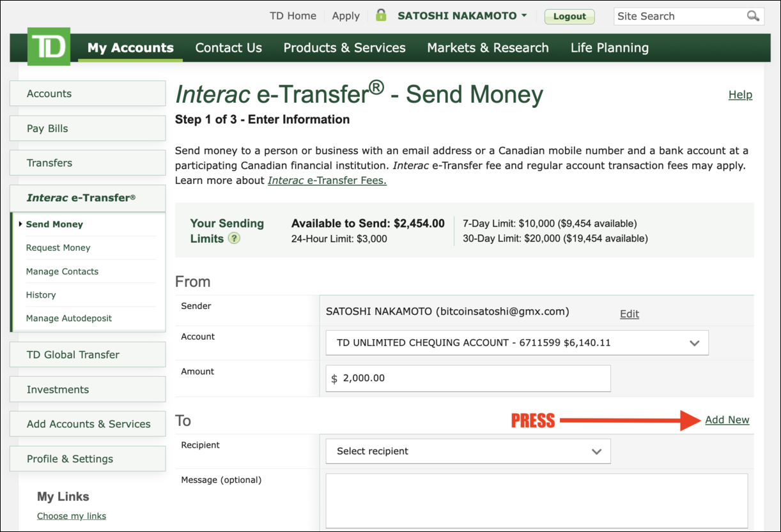Open the Contact Us menu
781x532 pixels.
[x=229, y=48]
